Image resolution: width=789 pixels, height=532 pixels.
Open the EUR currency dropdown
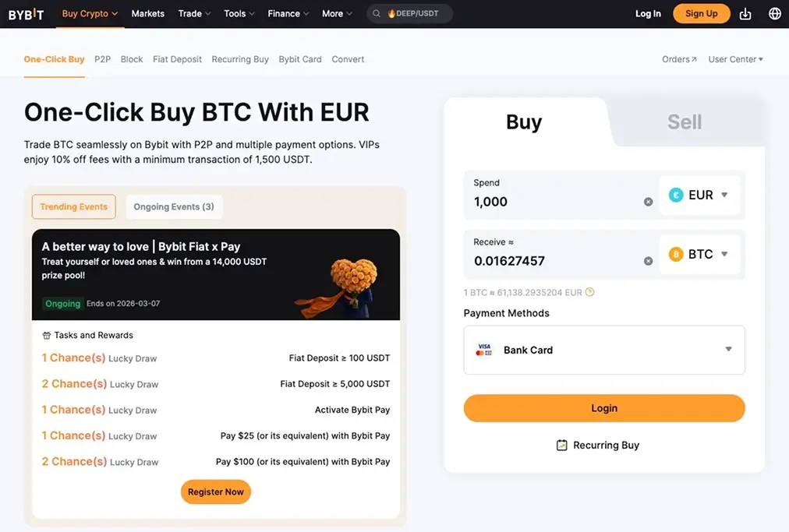pos(700,195)
